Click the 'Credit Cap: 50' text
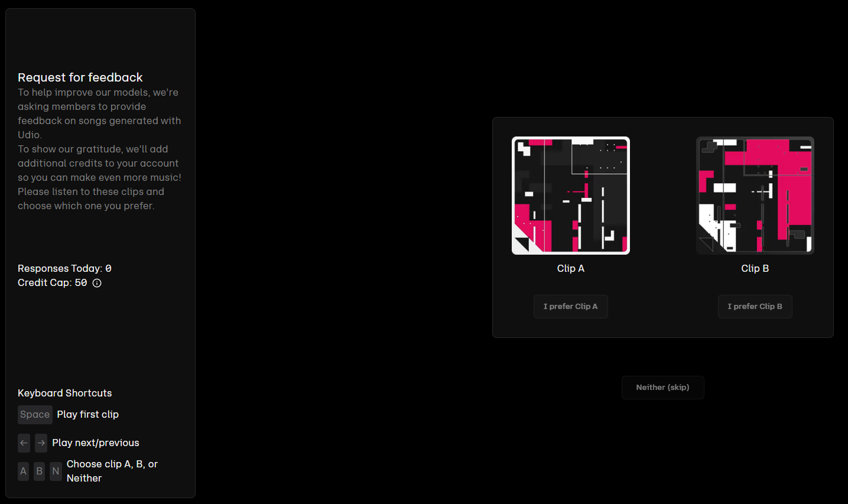The width and height of the screenshot is (848, 504). point(52,283)
